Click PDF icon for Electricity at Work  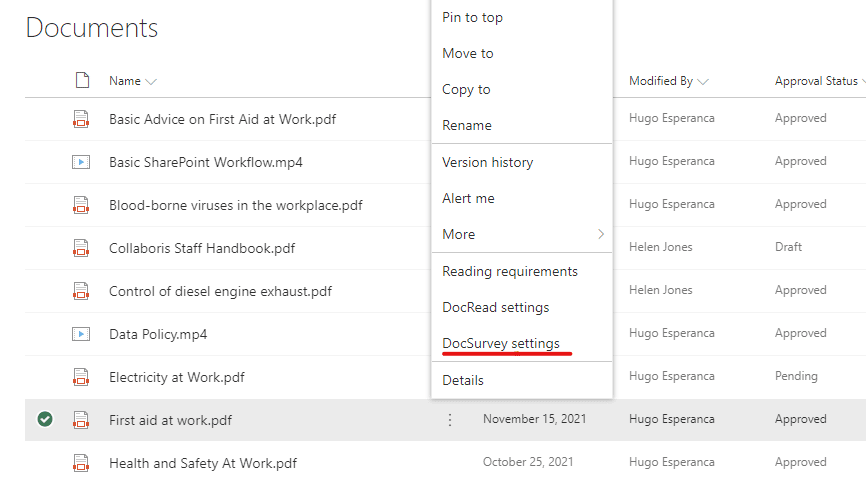pos(81,377)
